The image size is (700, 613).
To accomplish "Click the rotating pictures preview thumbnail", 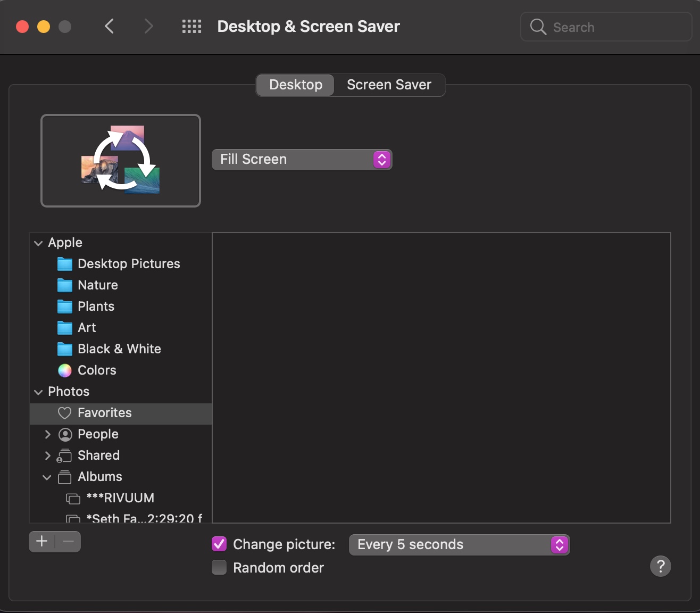I will click(121, 161).
